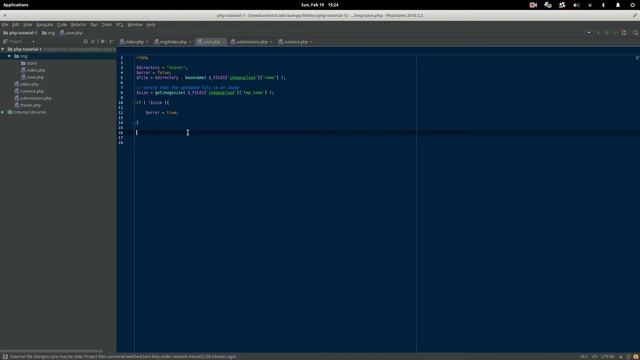Collapse the php-tutorial-1 project root

(3, 49)
